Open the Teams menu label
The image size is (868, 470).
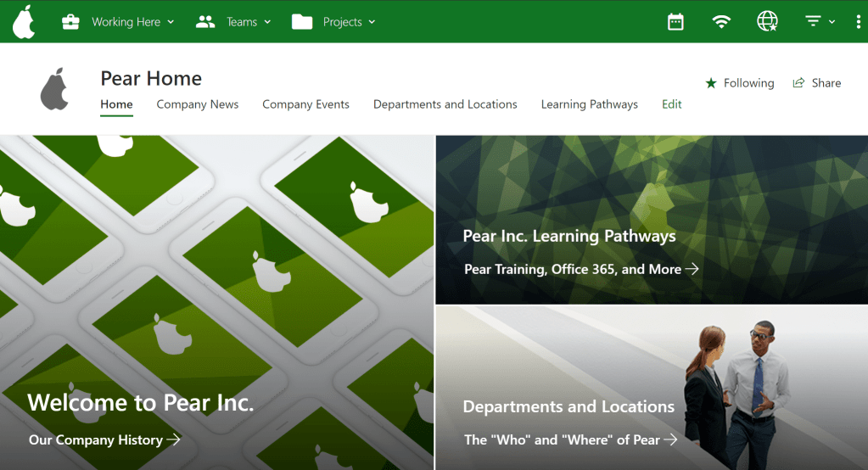[x=242, y=22]
